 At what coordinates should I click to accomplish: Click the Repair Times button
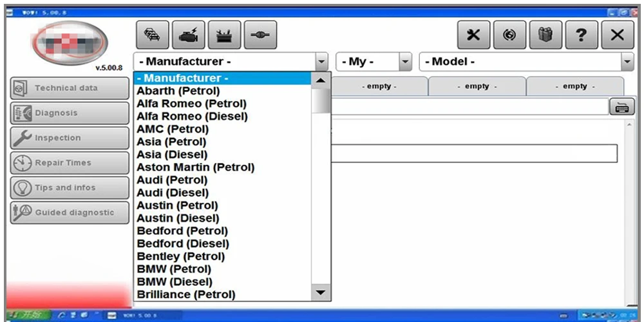click(70, 163)
